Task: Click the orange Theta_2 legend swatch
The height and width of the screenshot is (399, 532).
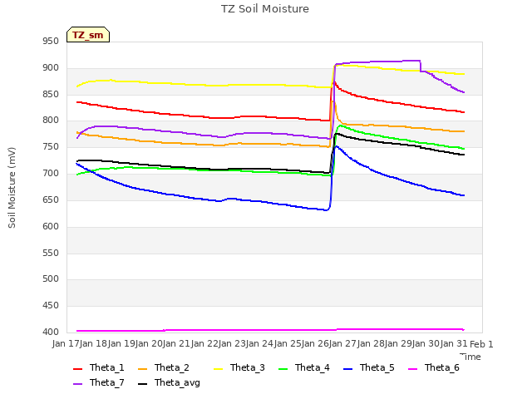Action: (x=142, y=369)
